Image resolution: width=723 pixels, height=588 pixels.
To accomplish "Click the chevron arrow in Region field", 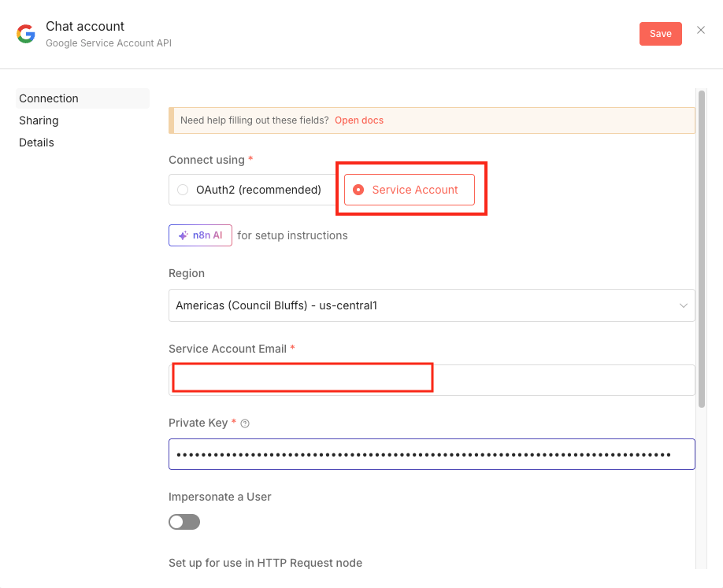I will (683, 305).
